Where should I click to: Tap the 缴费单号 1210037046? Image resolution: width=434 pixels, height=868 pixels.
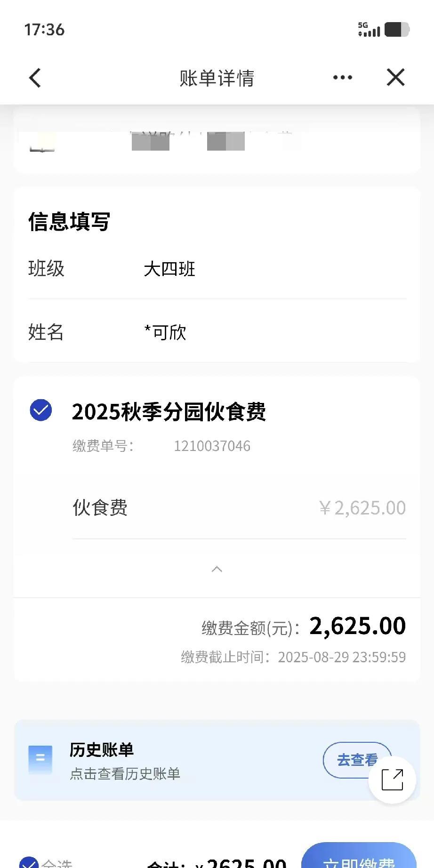212,446
